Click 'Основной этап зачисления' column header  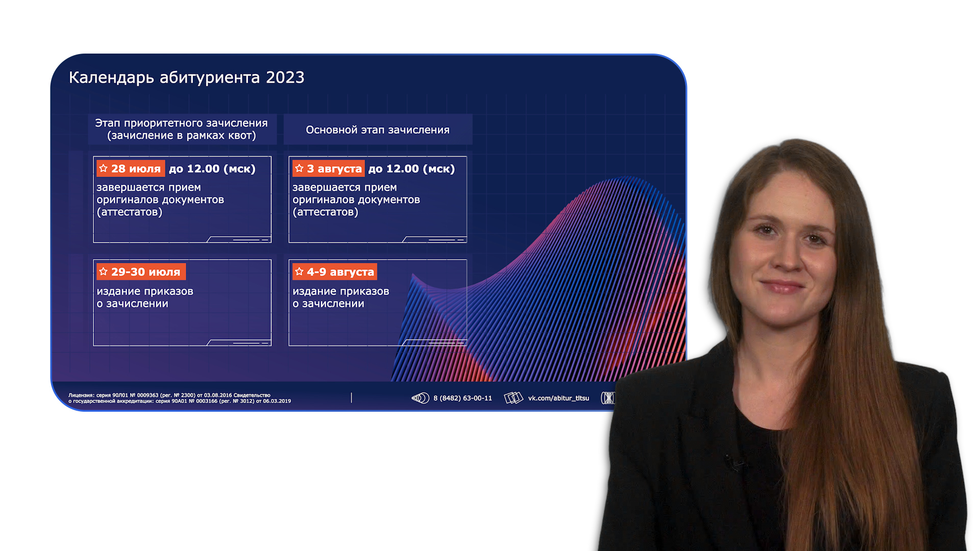coord(378,130)
